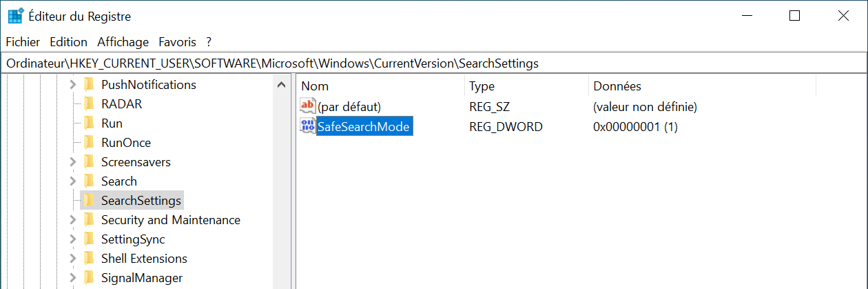Select the Security and Maintenance label
868x289 pixels.
(x=171, y=220)
